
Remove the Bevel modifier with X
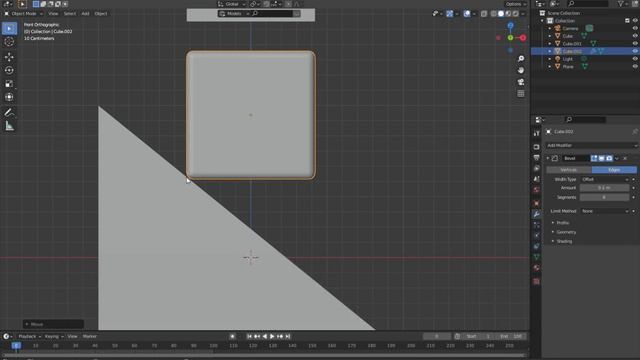point(625,158)
